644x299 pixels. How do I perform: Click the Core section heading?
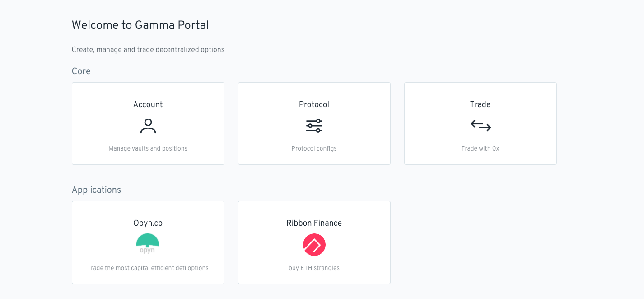click(x=81, y=71)
